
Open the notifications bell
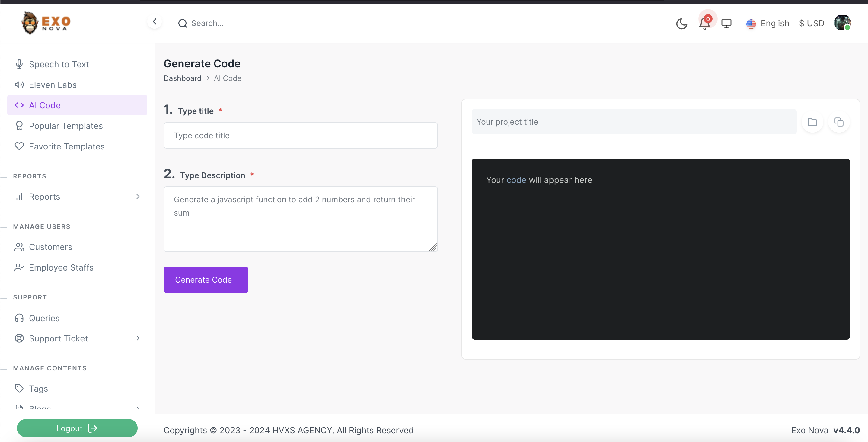click(x=704, y=24)
